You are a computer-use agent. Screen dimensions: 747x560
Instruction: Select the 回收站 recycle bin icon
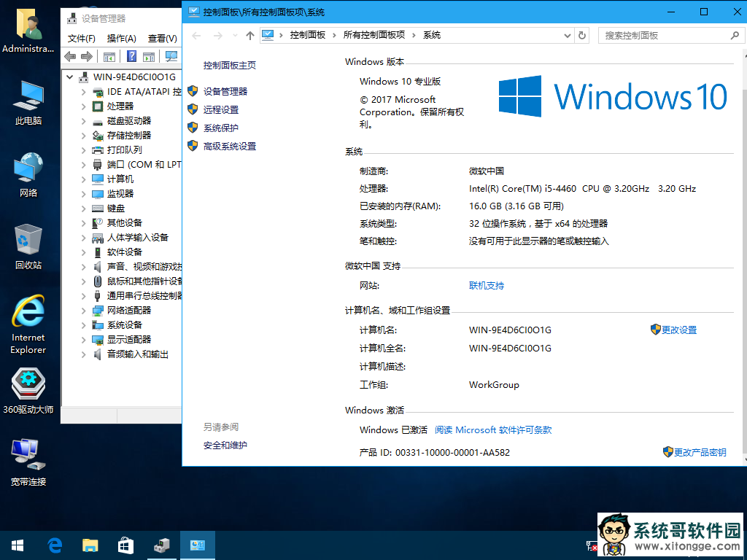(28, 246)
